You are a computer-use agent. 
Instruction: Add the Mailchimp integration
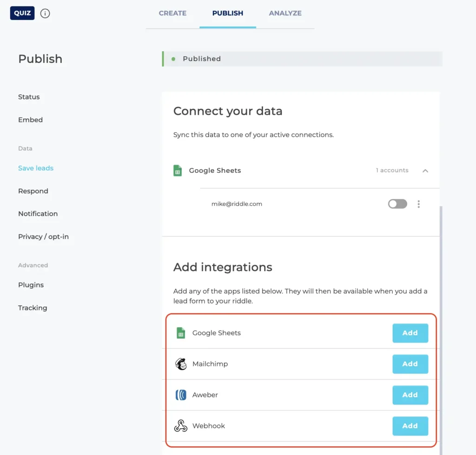[x=410, y=364]
